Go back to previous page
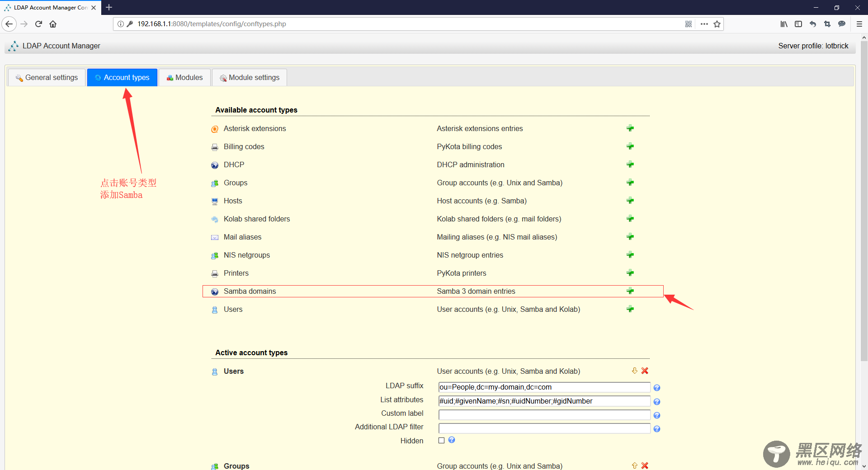 [x=9, y=24]
